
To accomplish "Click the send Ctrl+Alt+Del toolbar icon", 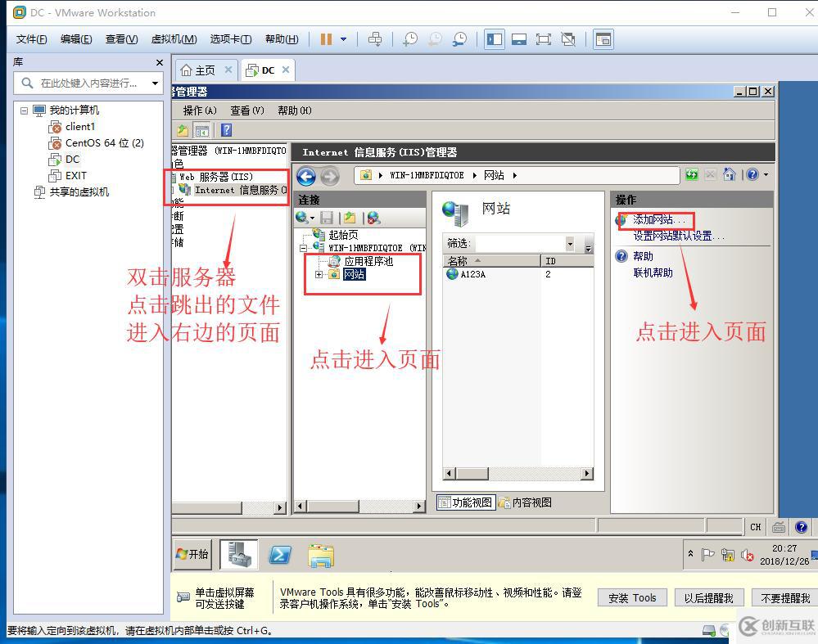I will [375, 39].
